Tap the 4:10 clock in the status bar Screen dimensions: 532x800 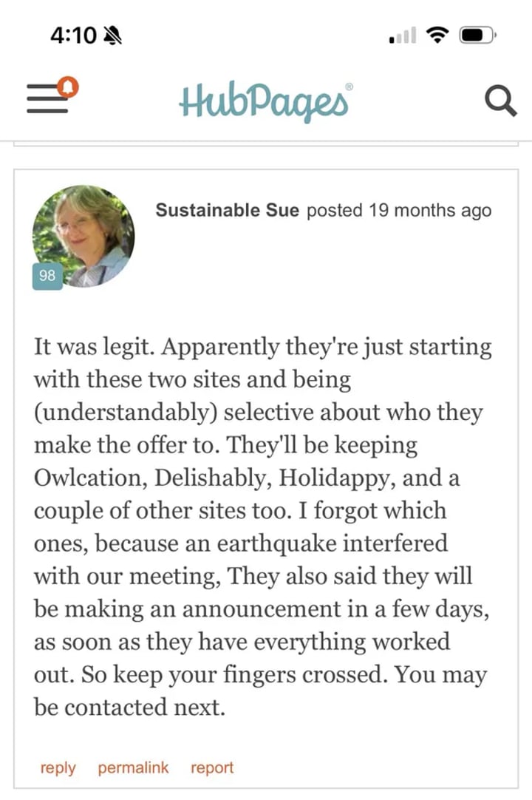73,35
